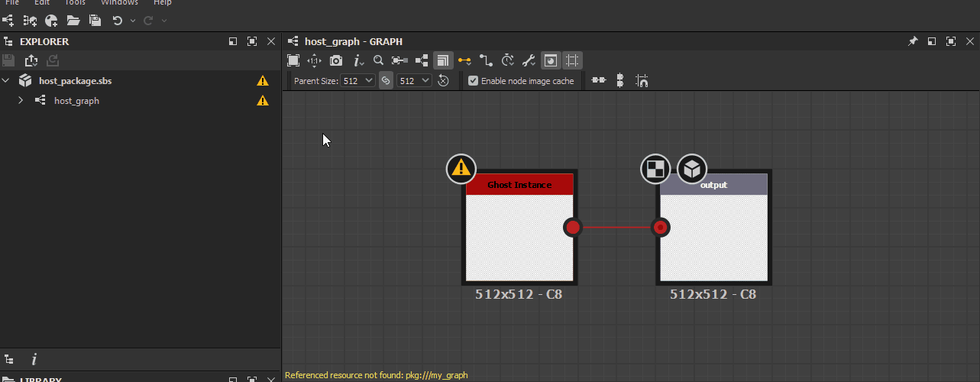The height and width of the screenshot is (382, 980).
Task: Click the 3D cube badge on output node
Action: (692, 168)
